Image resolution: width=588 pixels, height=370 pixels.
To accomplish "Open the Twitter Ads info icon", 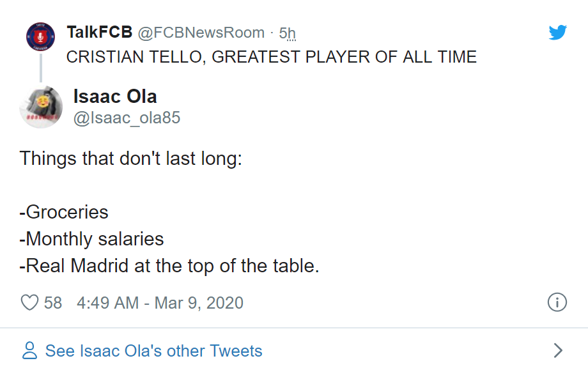I will click(x=557, y=302).
